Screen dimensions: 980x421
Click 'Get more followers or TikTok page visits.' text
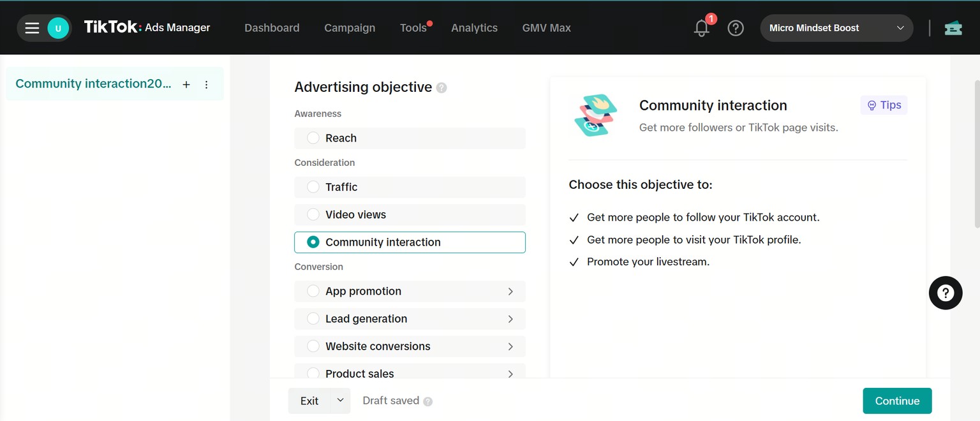coord(739,128)
